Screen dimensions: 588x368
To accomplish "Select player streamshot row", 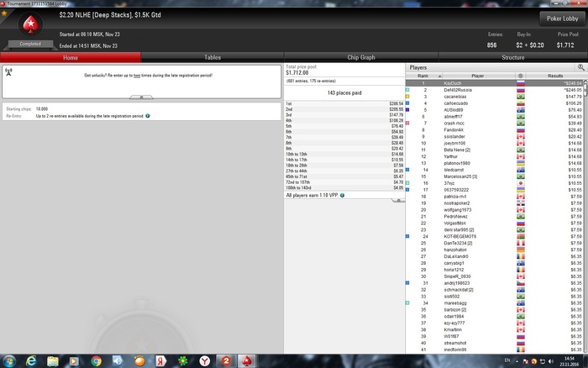I will 494,343.
